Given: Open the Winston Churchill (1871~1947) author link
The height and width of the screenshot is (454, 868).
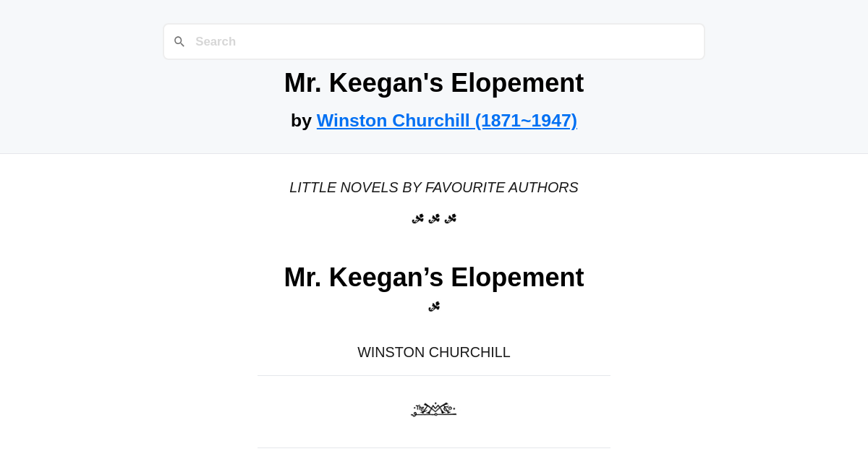Looking at the screenshot, I should coord(446,120).
